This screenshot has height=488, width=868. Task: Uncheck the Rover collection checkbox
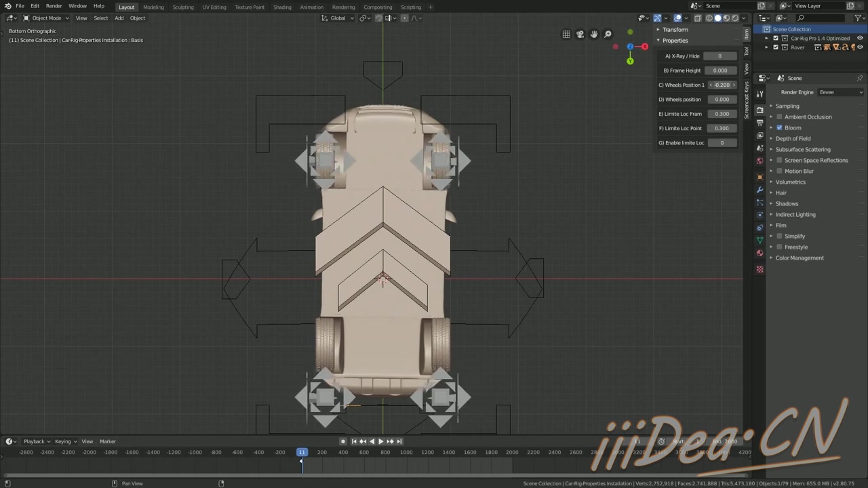pyautogui.click(x=776, y=47)
